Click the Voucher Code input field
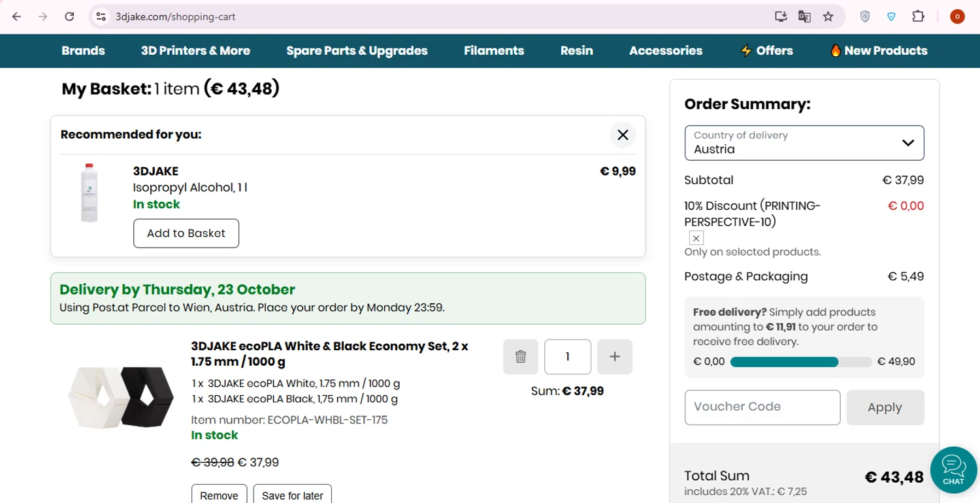This screenshot has height=503, width=980. coord(762,408)
